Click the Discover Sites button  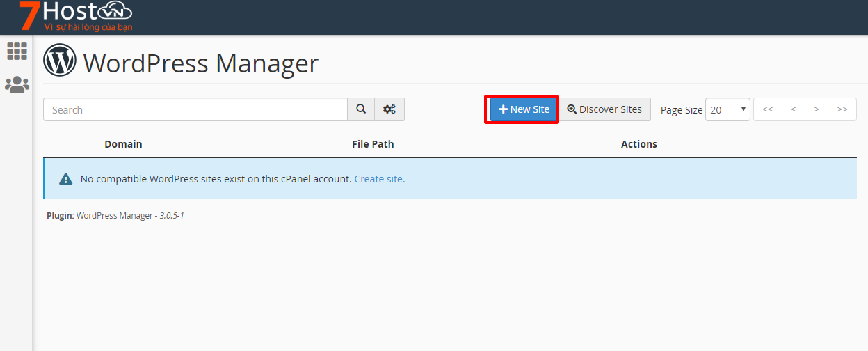pyautogui.click(x=604, y=109)
